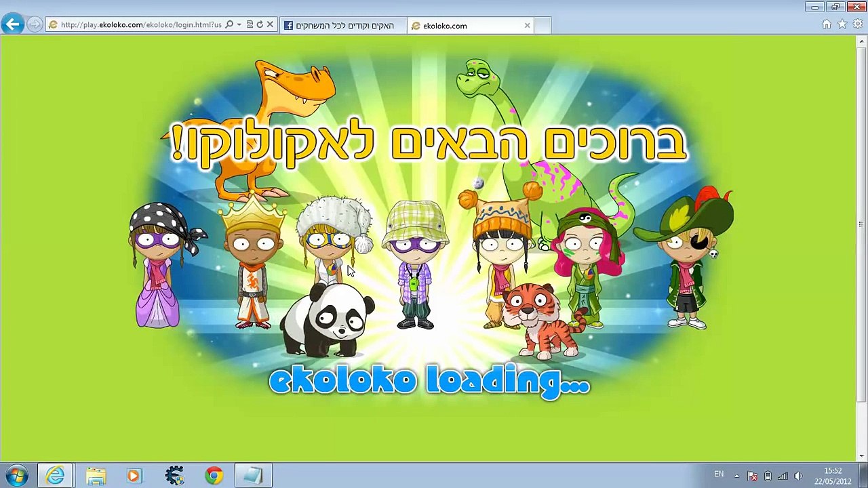Viewport: 868px width, 488px height.
Task: Click the search magnifier in the address bar
Action: click(229, 25)
